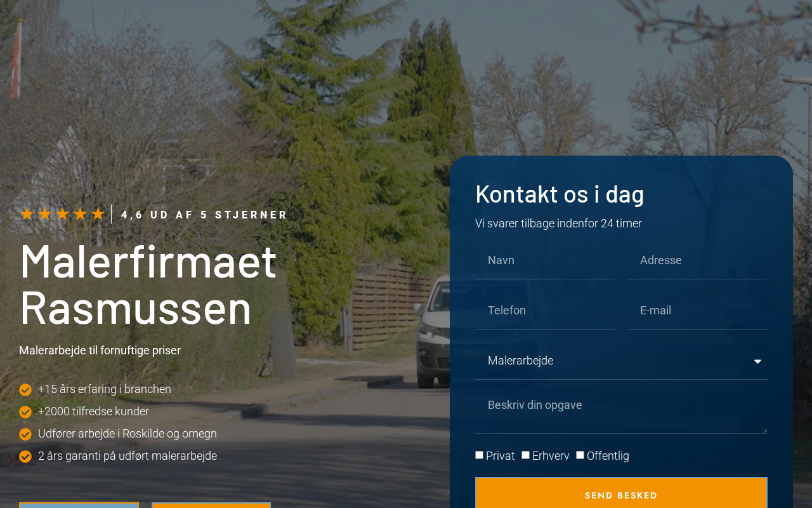The image size is (812, 508).
Task: Click the 'Kontakt os i dag' heading
Action: [560, 194]
